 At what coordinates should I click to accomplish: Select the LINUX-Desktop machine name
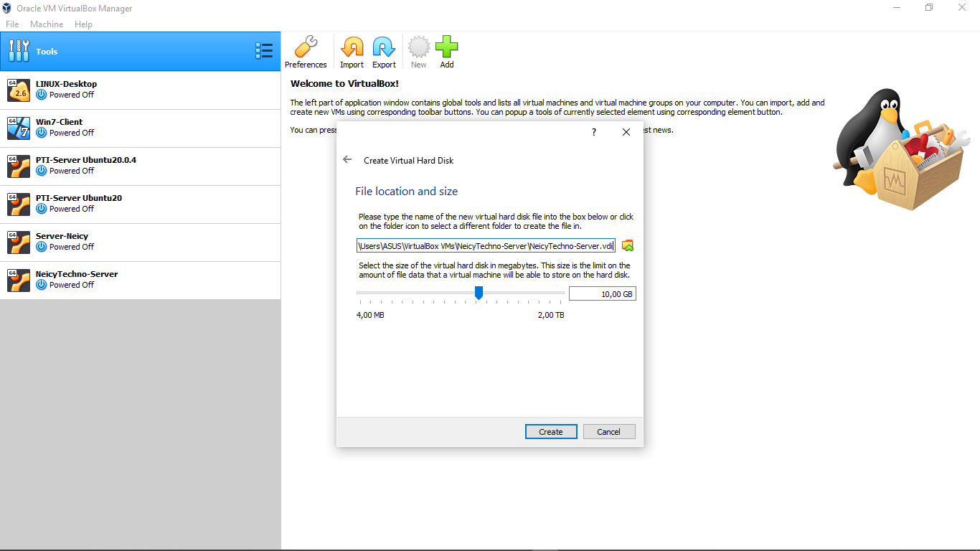click(x=66, y=84)
